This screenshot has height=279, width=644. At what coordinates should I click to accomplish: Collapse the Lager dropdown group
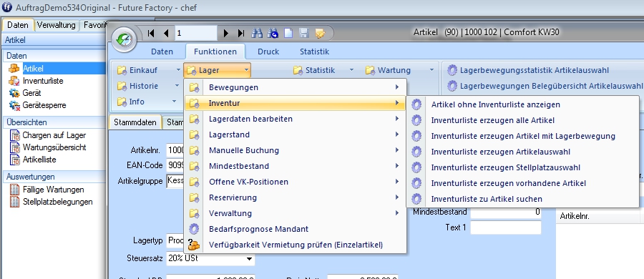coord(218,70)
